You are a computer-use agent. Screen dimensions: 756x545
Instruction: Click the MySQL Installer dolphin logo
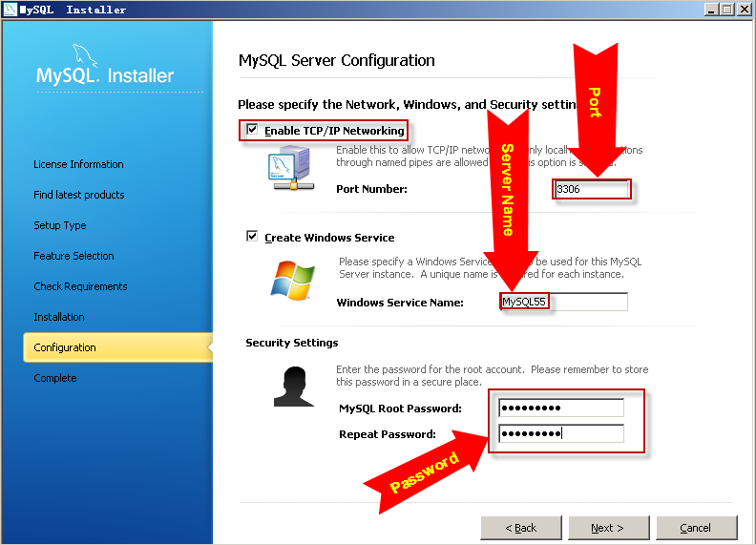coord(105,66)
